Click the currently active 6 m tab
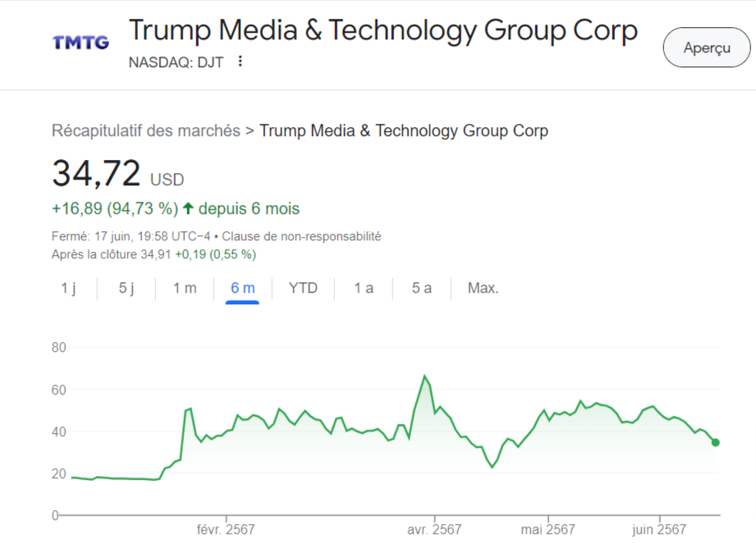 point(244,288)
